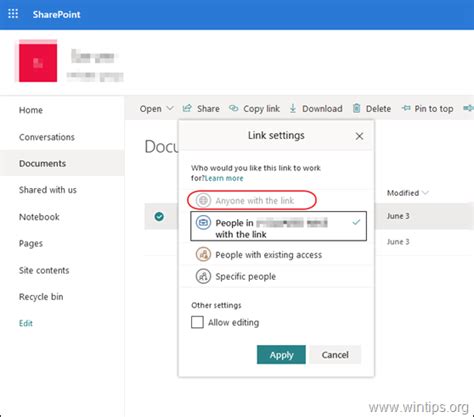The height and width of the screenshot is (417, 474).
Task: Click Copy link in the command bar
Action: [x=254, y=108]
